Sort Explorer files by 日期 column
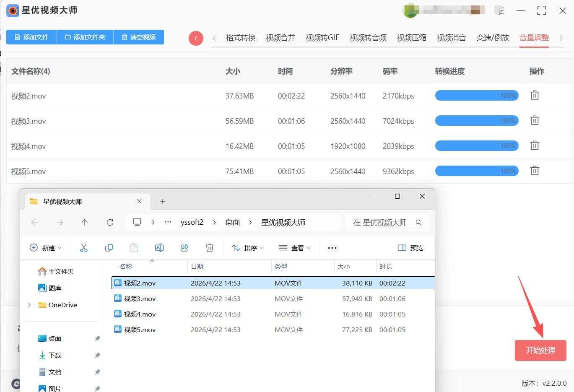 click(197, 266)
